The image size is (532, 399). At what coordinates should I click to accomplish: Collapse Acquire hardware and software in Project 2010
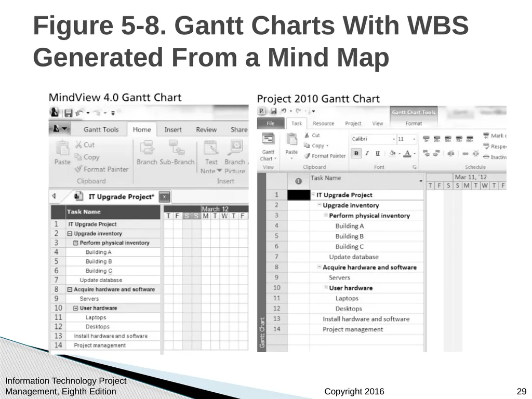click(x=320, y=267)
